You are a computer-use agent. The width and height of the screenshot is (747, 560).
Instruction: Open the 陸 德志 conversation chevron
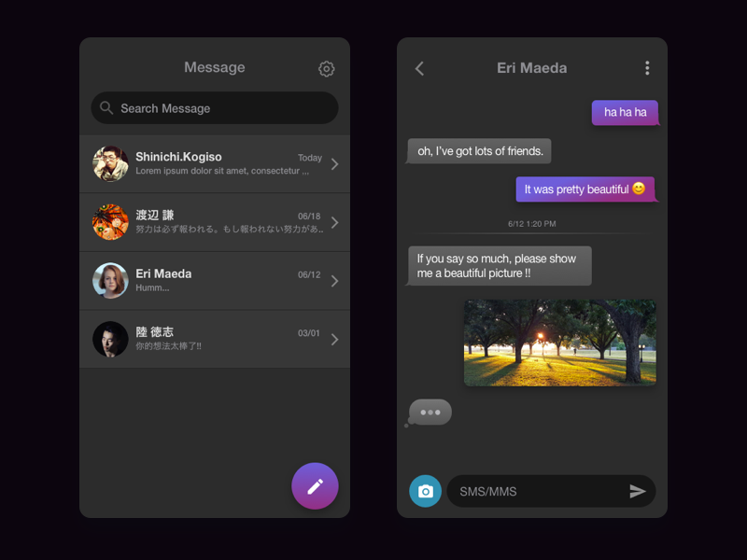[x=334, y=339]
